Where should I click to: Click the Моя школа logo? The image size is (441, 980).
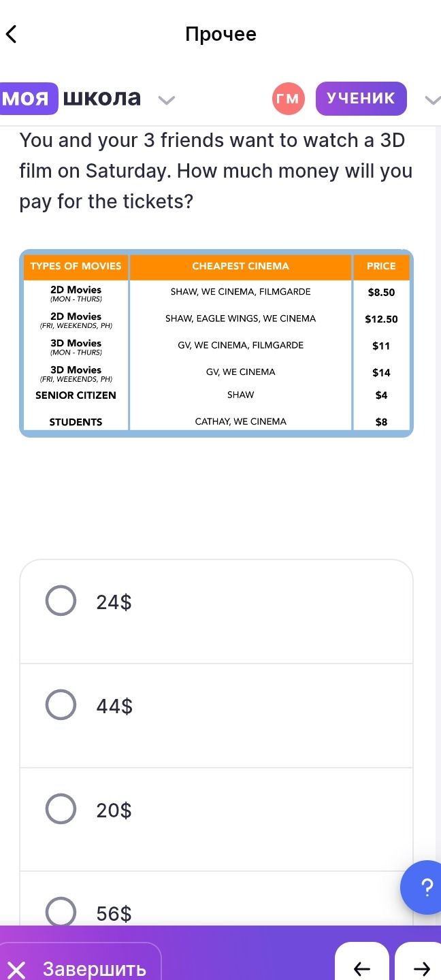tap(71, 99)
